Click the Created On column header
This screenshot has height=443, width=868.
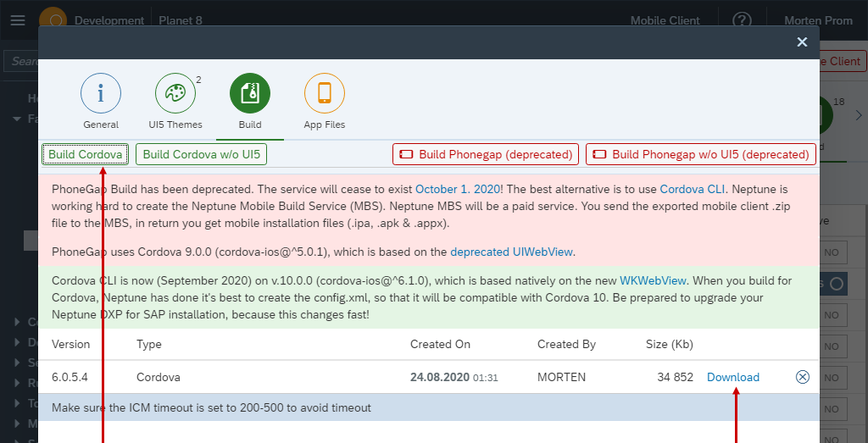click(440, 344)
